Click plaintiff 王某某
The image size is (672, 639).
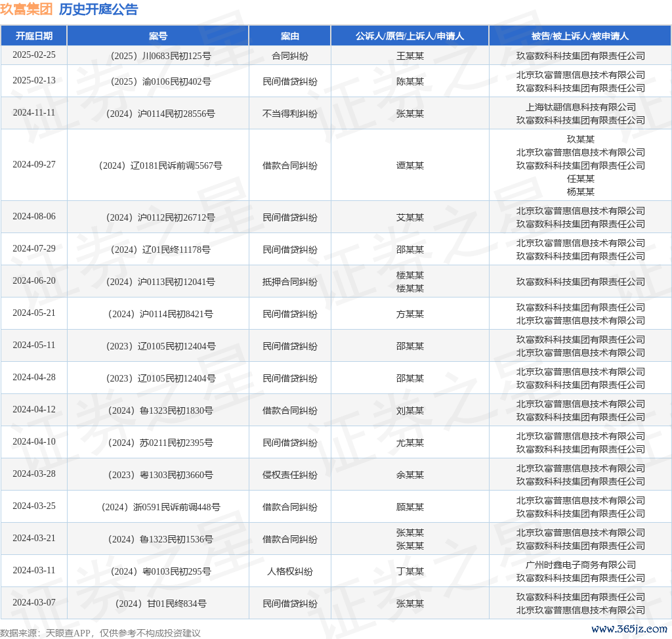[409, 56]
